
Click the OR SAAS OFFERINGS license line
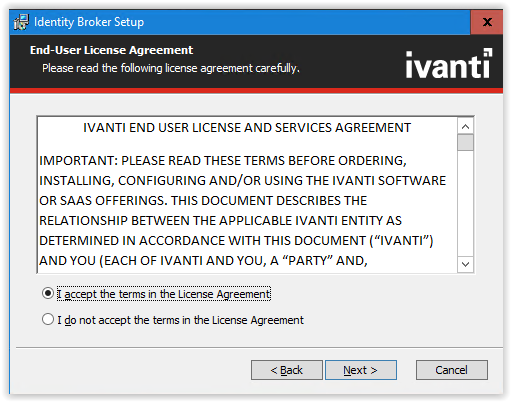tap(203, 201)
